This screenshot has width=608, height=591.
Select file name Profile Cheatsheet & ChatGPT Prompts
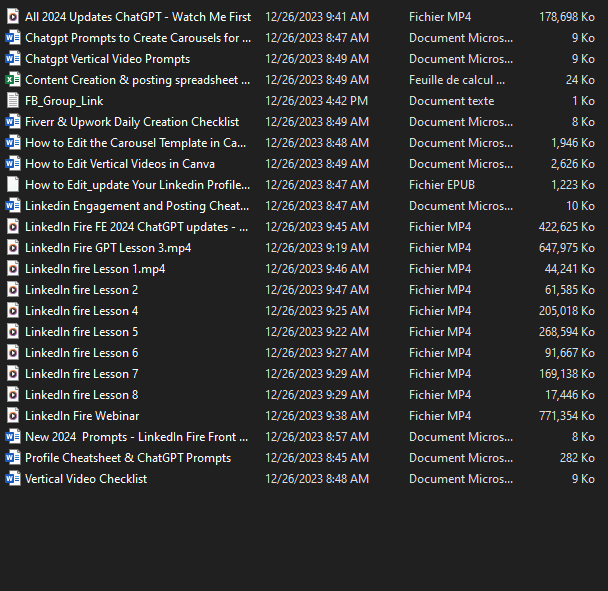[x=128, y=458]
